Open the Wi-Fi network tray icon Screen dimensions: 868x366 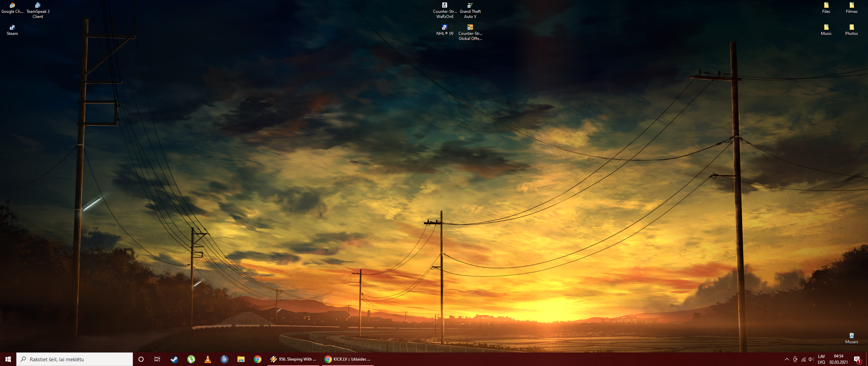coord(803,359)
